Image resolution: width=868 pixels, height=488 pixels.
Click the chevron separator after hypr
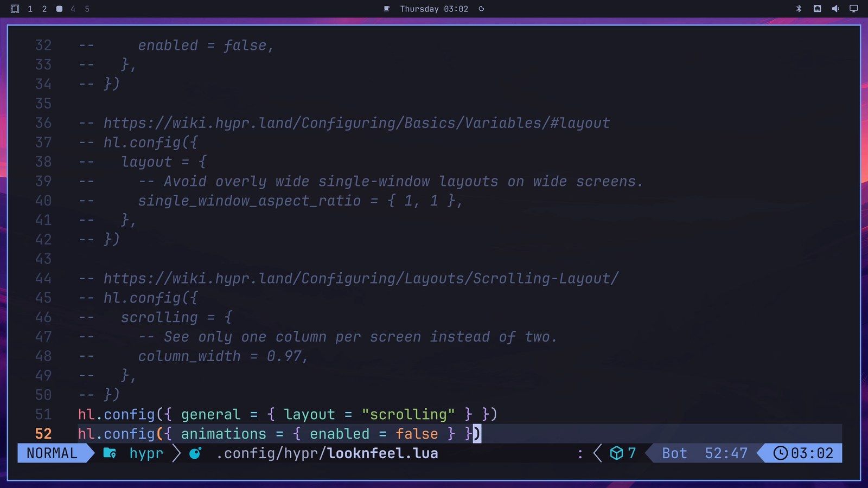[x=176, y=453]
